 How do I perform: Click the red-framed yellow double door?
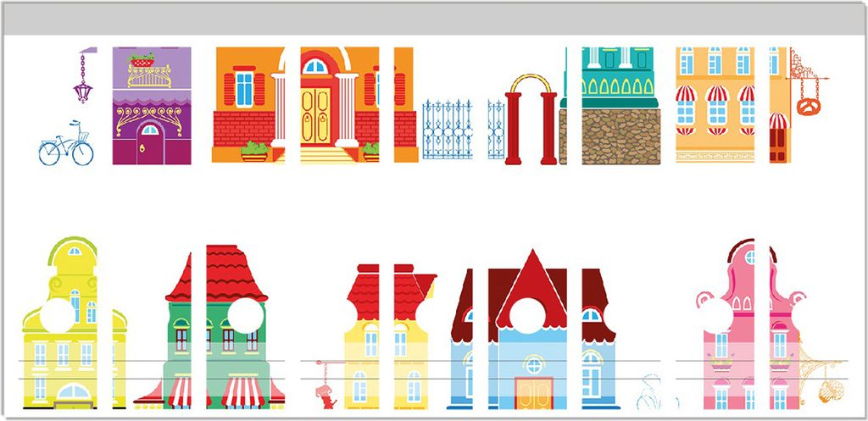[315, 117]
